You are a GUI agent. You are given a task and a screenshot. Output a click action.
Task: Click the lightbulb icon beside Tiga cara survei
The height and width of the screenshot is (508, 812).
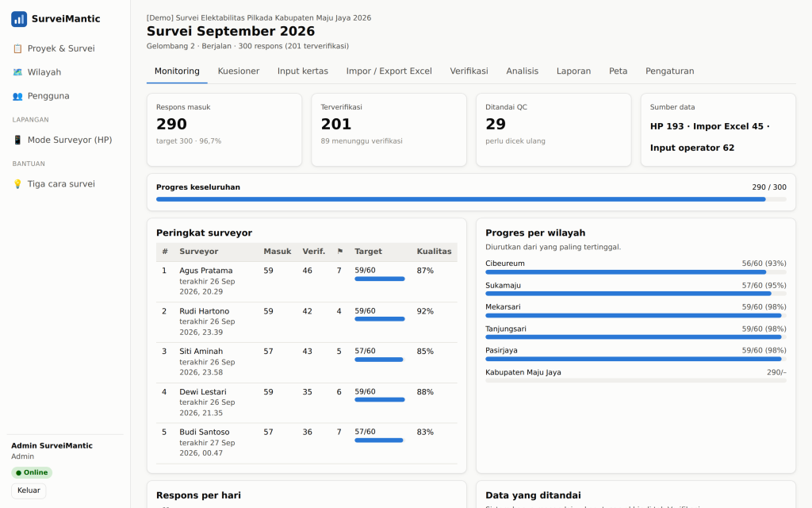(17, 184)
